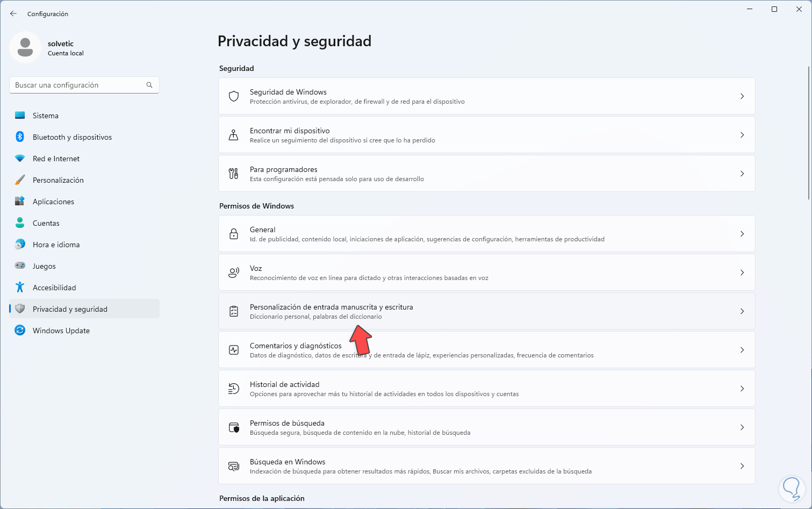Click the developer tools icon

pos(234,174)
